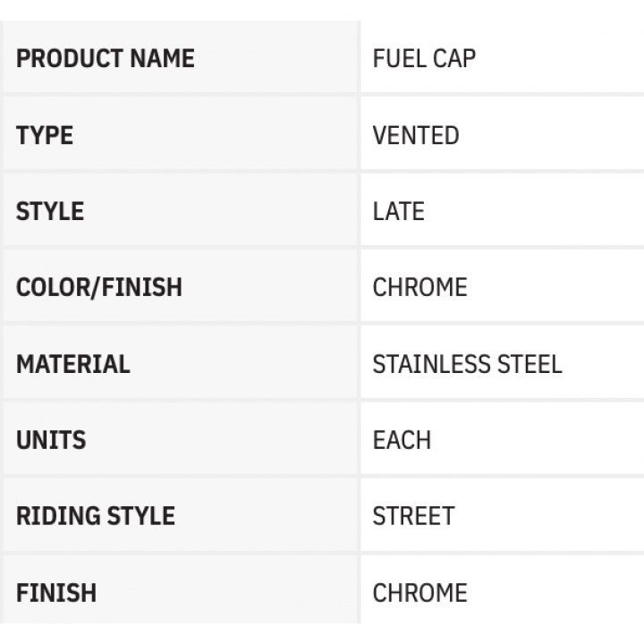Click the COLOR/FINISH label

pos(98,288)
